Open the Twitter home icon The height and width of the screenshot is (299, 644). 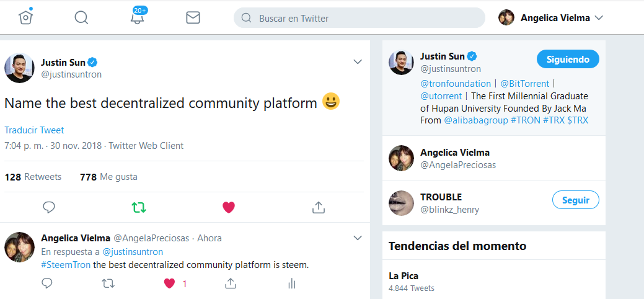tap(25, 17)
